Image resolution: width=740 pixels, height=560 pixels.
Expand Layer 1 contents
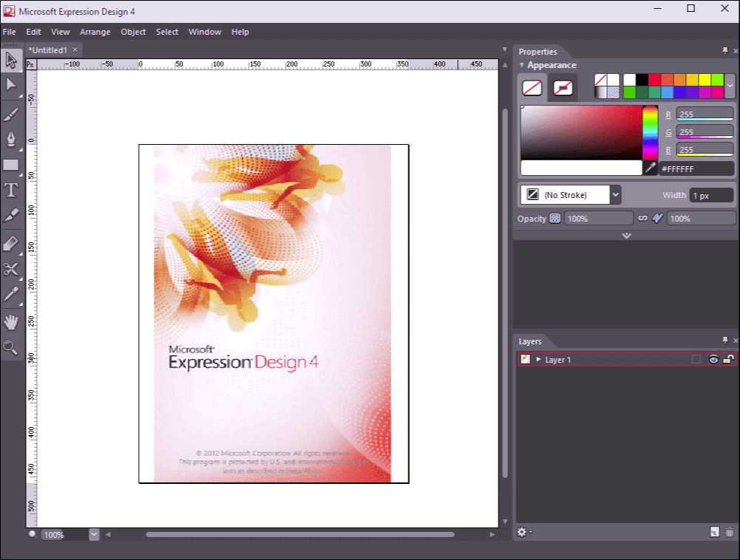(x=538, y=359)
